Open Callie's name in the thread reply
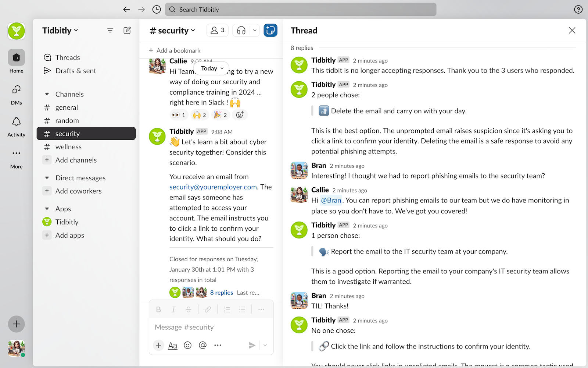The image size is (588, 368). coord(320,190)
